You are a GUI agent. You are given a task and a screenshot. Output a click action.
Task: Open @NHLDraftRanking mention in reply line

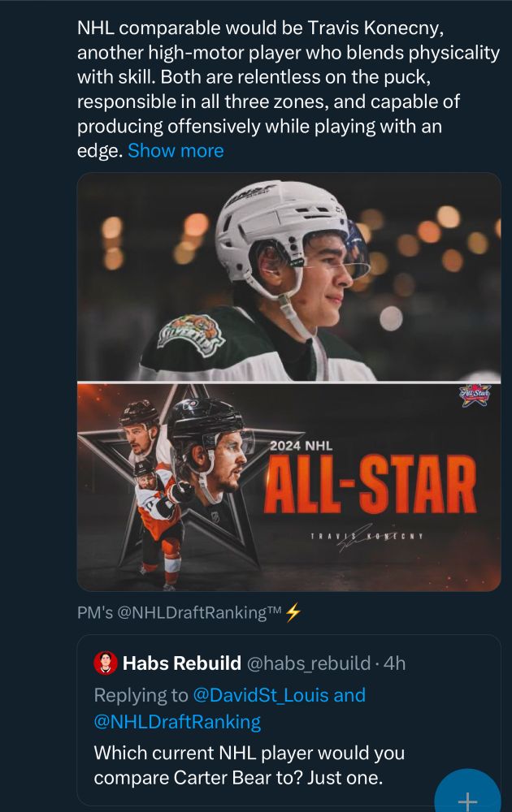point(178,721)
